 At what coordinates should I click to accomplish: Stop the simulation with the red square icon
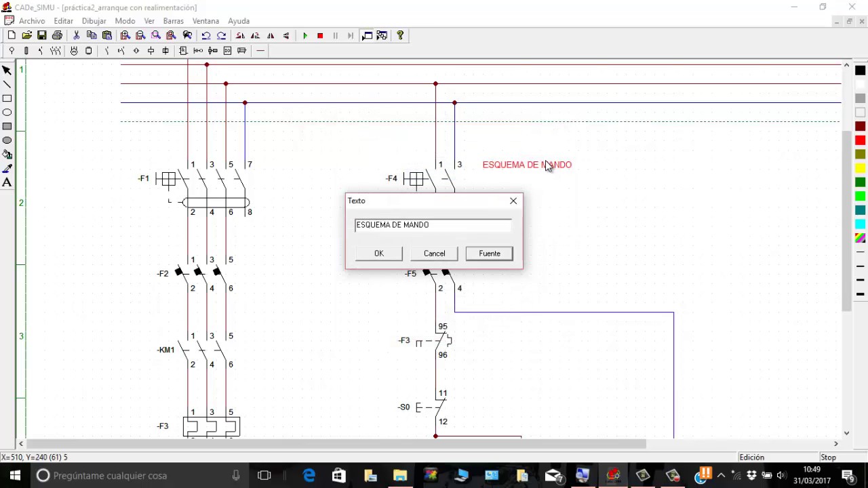320,35
